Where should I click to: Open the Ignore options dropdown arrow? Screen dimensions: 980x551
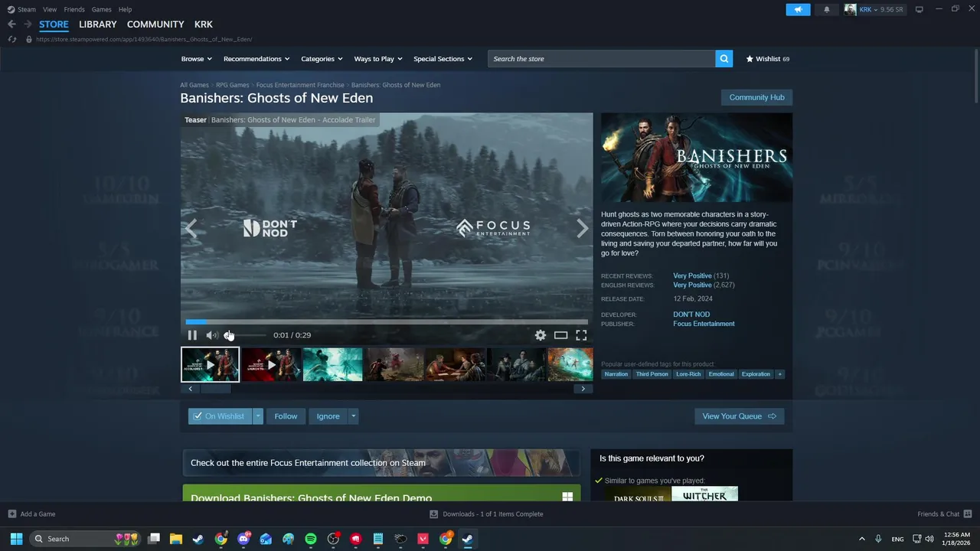353,416
